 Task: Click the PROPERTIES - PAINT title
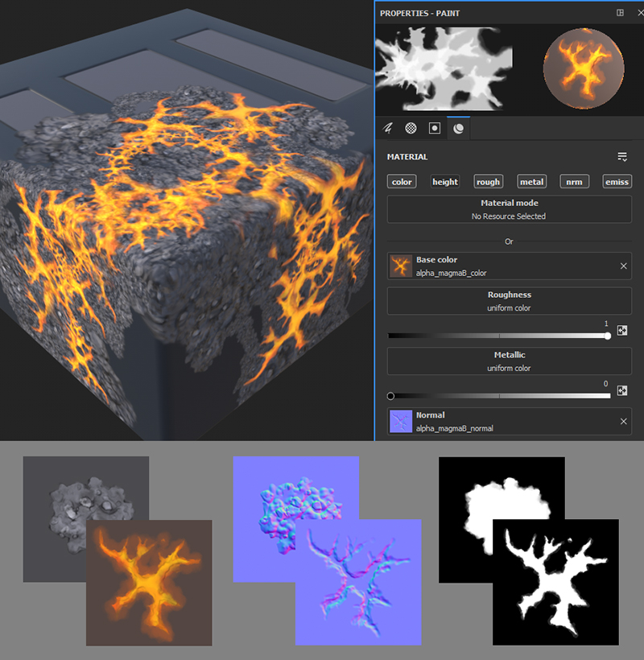tap(419, 14)
